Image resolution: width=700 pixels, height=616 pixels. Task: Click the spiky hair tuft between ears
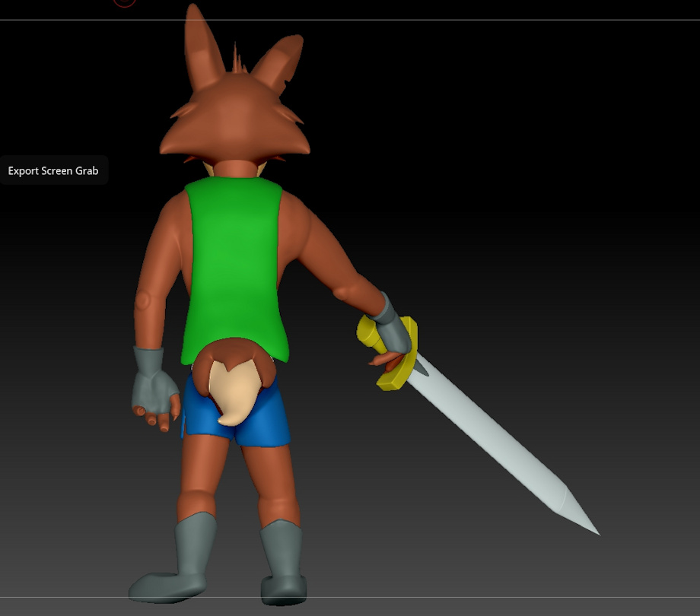tap(237, 59)
